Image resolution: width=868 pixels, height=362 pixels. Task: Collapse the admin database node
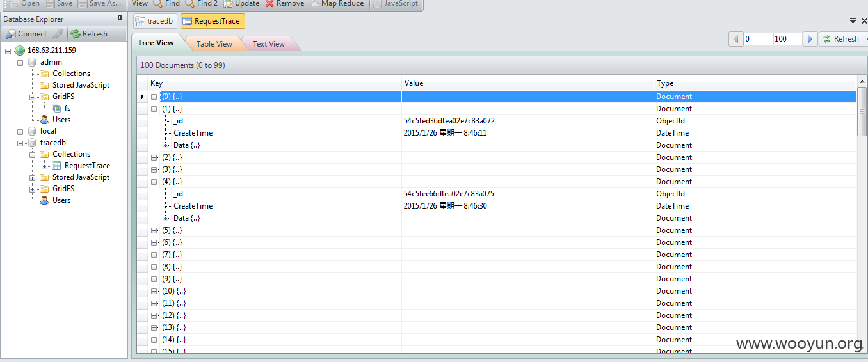click(x=20, y=62)
